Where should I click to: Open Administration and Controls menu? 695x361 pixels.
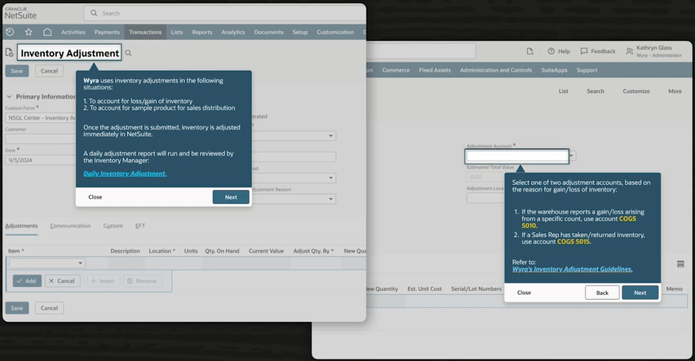496,70
